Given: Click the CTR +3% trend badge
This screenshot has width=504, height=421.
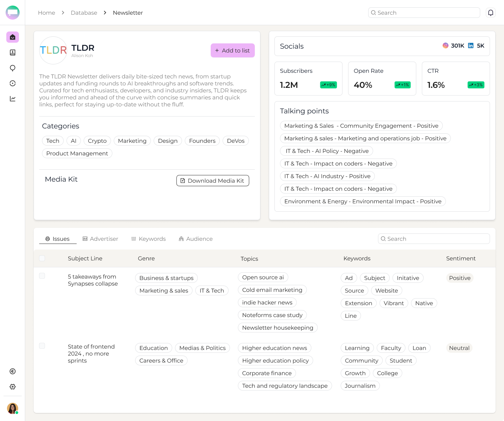Looking at the screenshot, I should click(476, 85).
